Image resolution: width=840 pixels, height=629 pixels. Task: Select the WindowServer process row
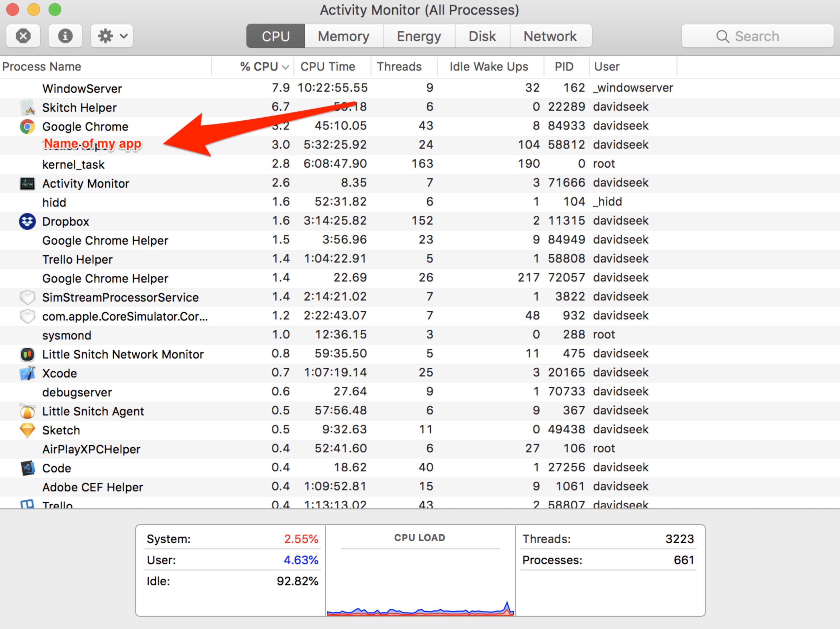click(420, 88)
